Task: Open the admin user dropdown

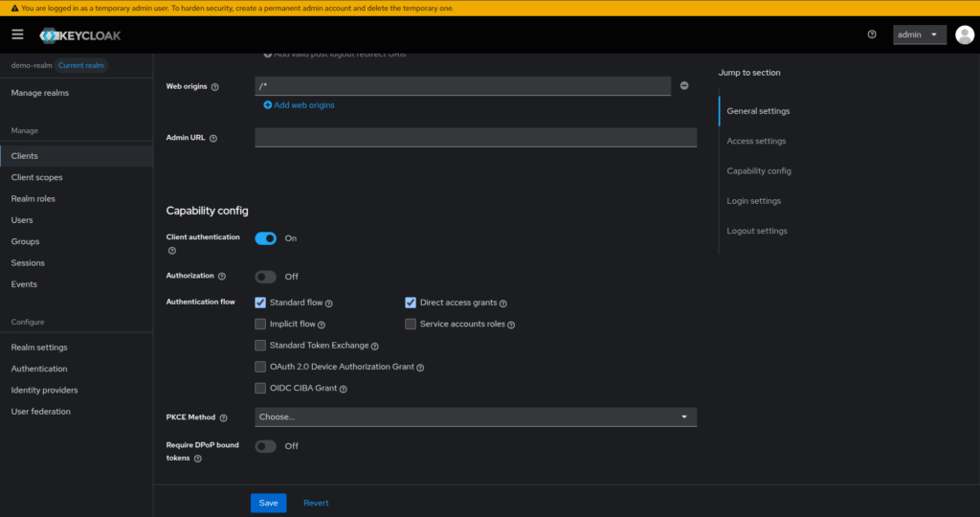Action: 920,34
